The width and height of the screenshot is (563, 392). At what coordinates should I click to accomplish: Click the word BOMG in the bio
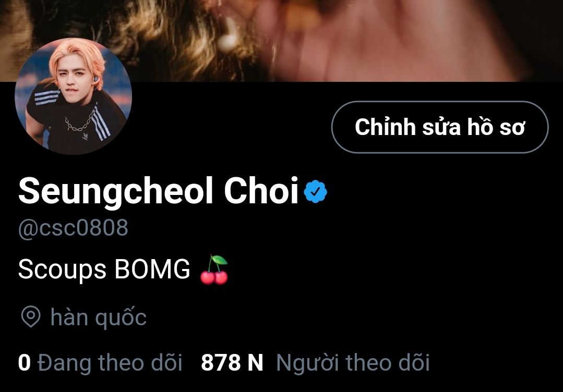[152, 268]
